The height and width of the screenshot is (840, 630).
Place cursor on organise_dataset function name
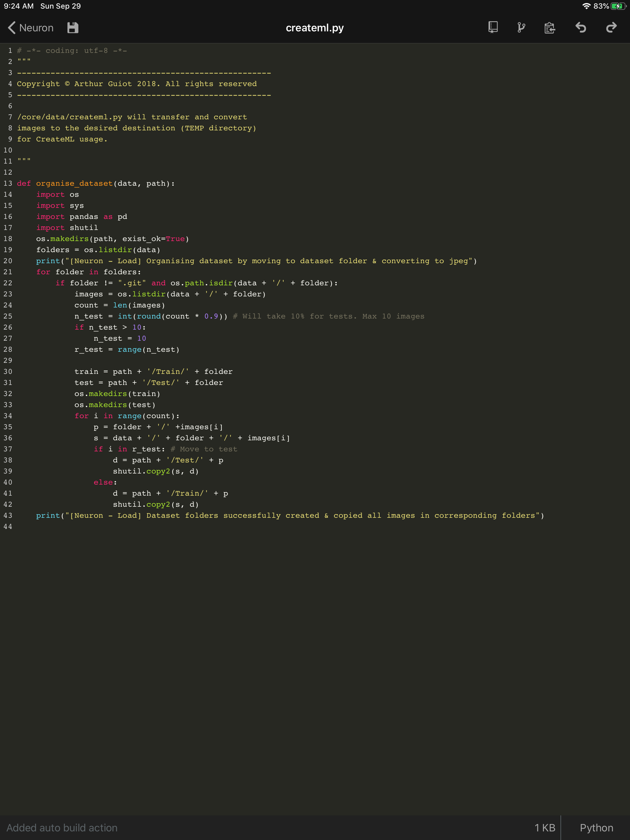coord(74,184)
